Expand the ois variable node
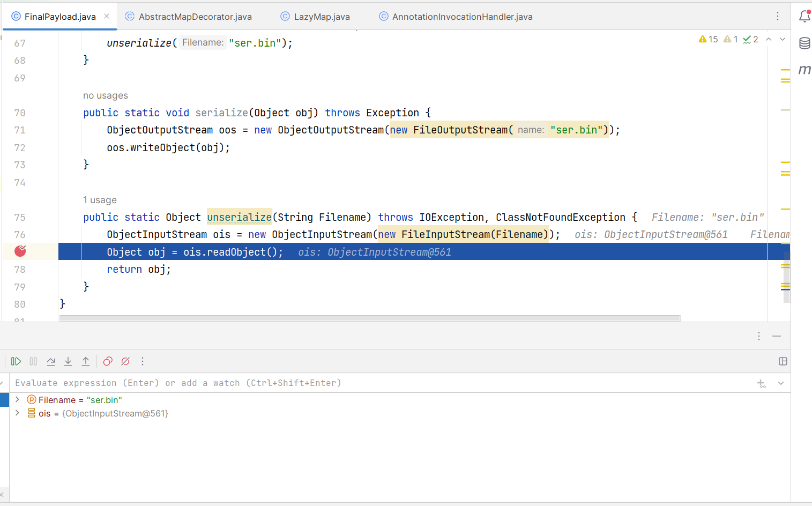812x506 pixels. point(17,413)
